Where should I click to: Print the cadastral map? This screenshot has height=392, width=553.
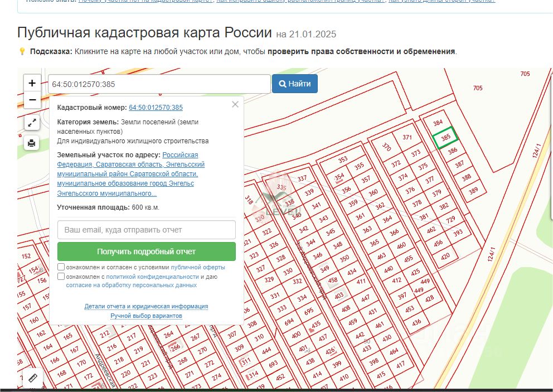click(32, 143)
